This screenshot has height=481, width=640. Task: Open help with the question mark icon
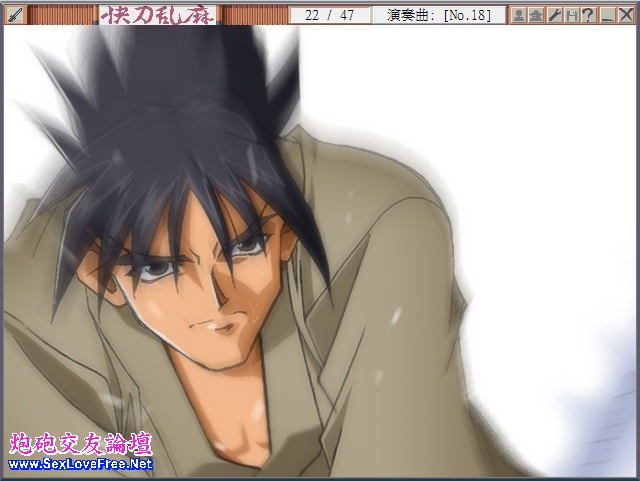point(588,15)
